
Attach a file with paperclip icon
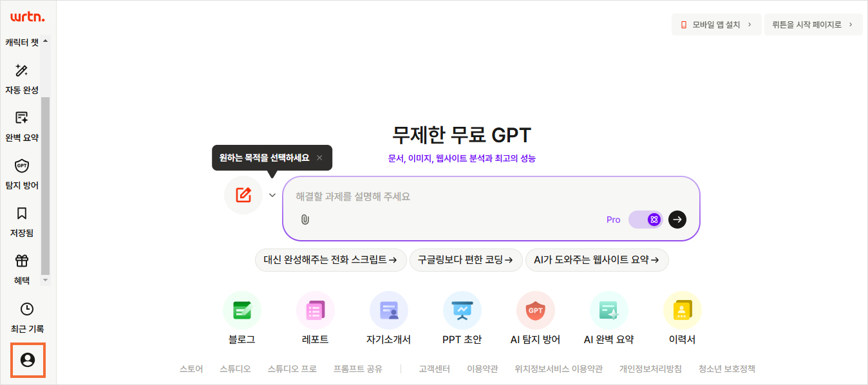305,220
